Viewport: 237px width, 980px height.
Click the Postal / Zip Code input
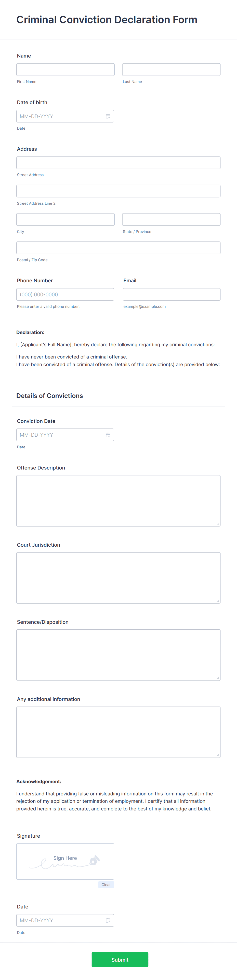click(118, 247)
